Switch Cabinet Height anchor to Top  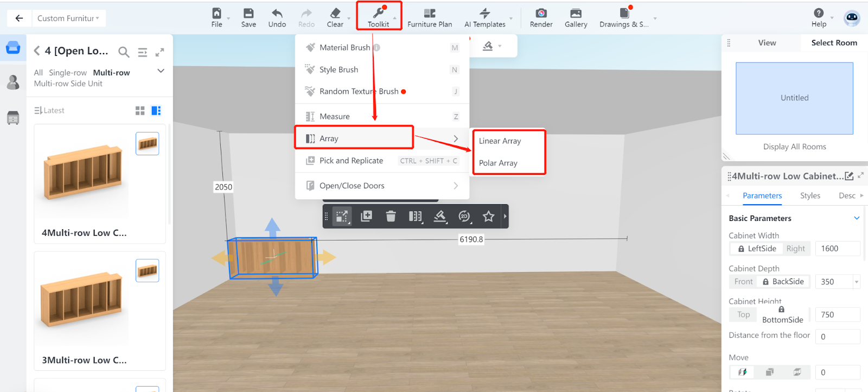pos(743,315)
